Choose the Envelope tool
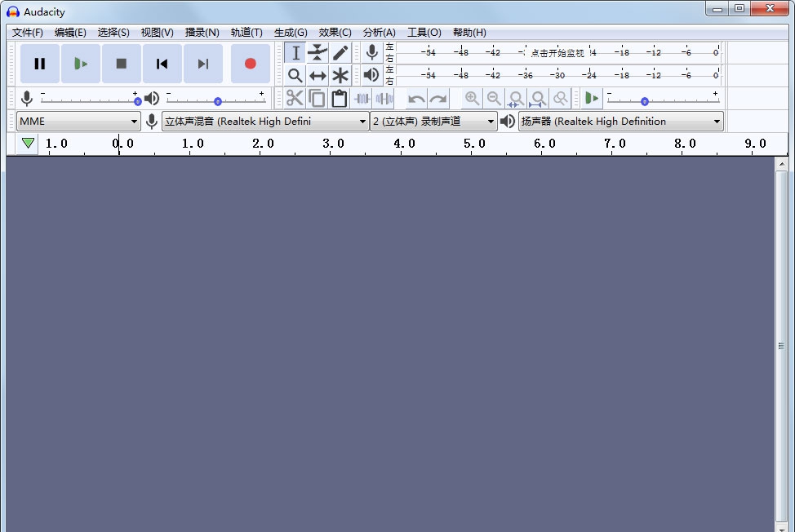 (318, 53)
